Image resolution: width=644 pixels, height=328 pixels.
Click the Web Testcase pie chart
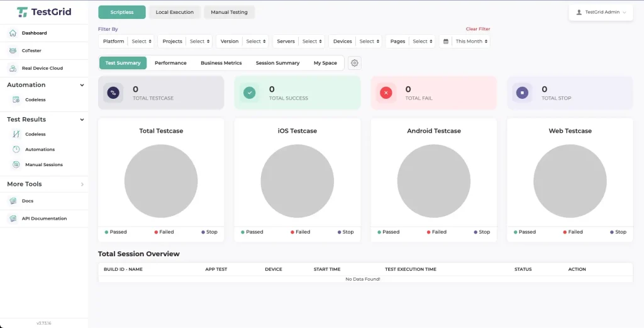point(570,181)
